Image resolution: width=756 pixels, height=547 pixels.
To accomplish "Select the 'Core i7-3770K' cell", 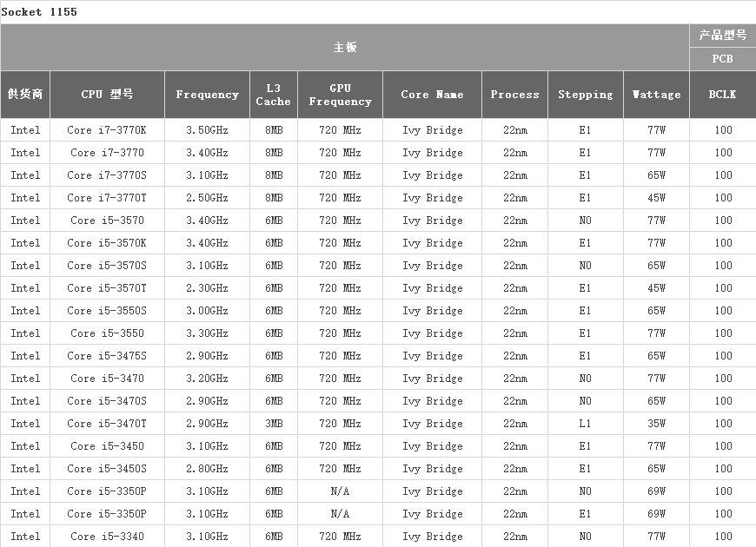I will [107, 130].
